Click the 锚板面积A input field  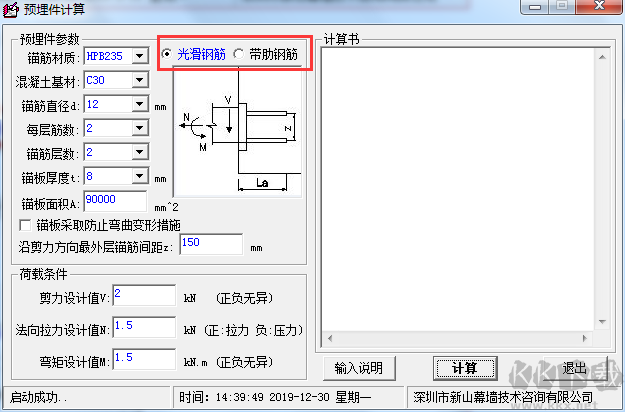115,201
